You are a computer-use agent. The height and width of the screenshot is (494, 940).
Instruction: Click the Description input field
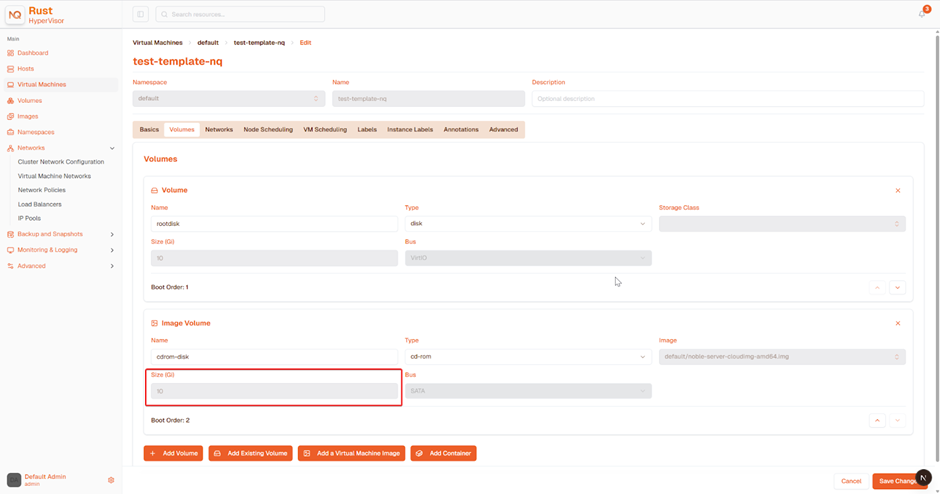coord(728,98)
